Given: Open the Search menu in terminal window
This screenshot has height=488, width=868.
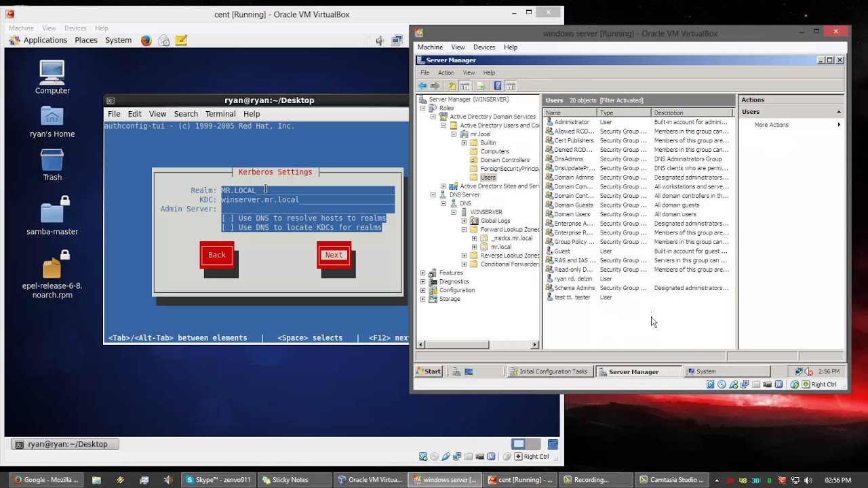Looking at the screenshot, I should pyautogui.click(x=186, y=114).
